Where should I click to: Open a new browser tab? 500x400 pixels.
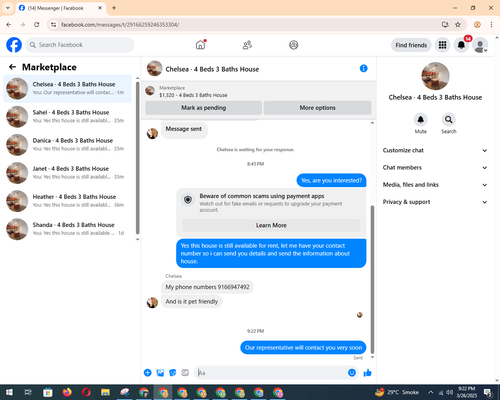pos(114,8)
